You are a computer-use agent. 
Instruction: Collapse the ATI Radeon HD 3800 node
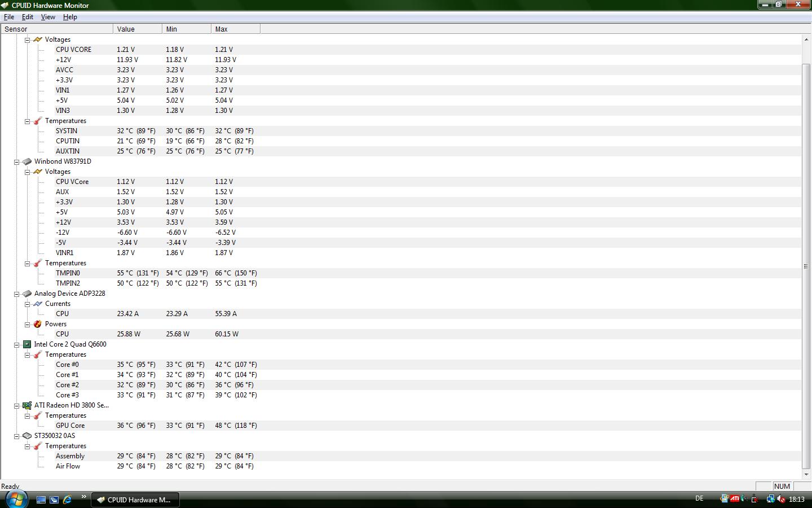(17, 405)
